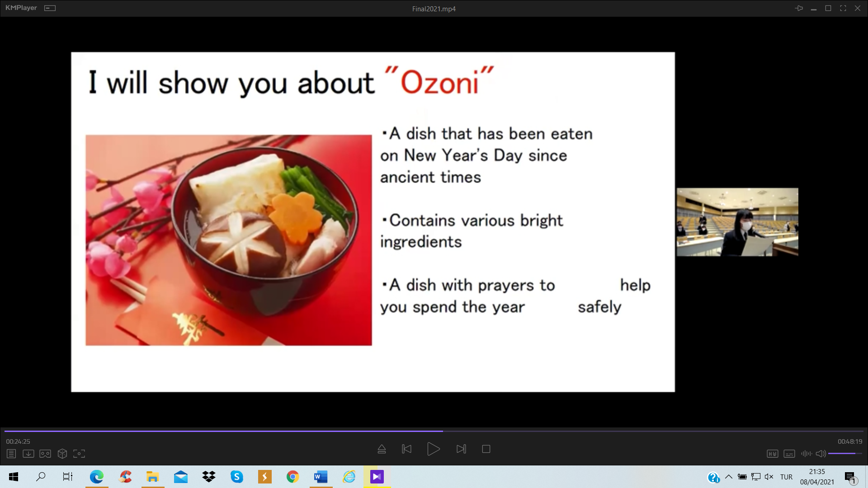Screen dimensions: 868x488
Task: Click the screen capture focus icon
Action: tap(79, 454)
